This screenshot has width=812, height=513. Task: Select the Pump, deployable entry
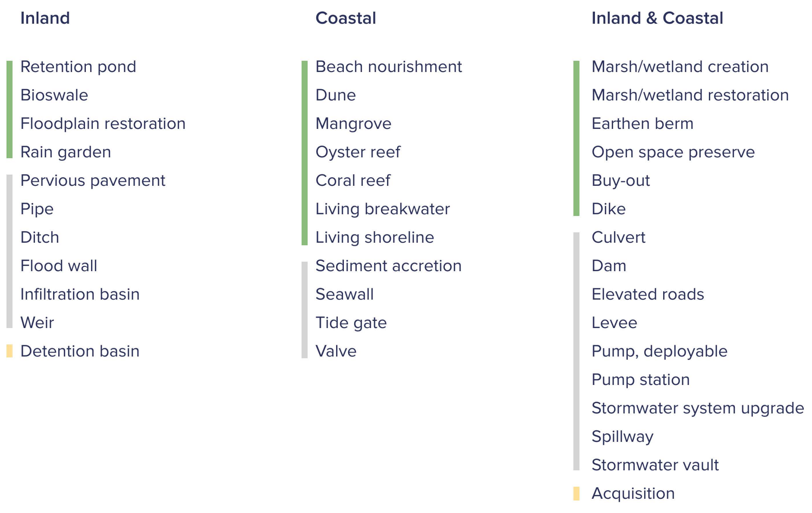tap(659, 351)
